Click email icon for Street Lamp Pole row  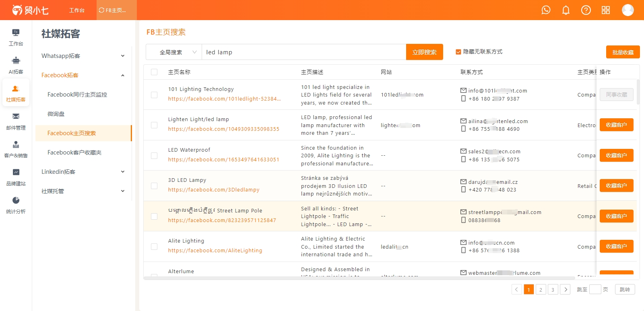point(464,212)
